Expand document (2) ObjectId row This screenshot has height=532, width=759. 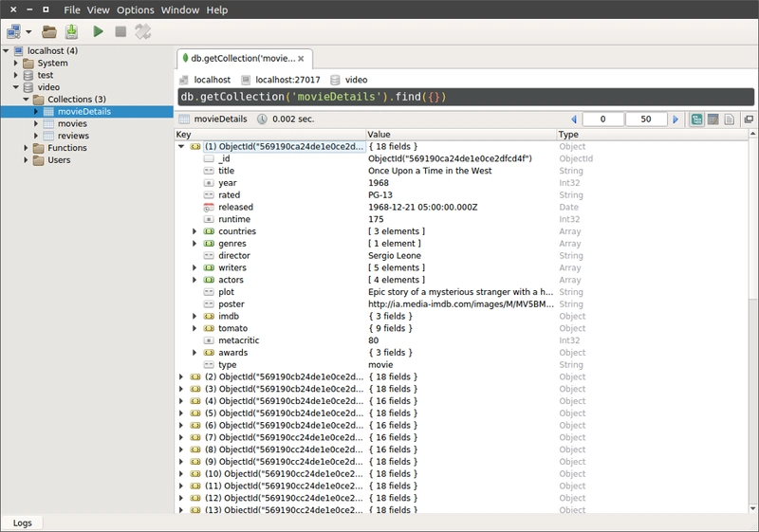(181, 376)
